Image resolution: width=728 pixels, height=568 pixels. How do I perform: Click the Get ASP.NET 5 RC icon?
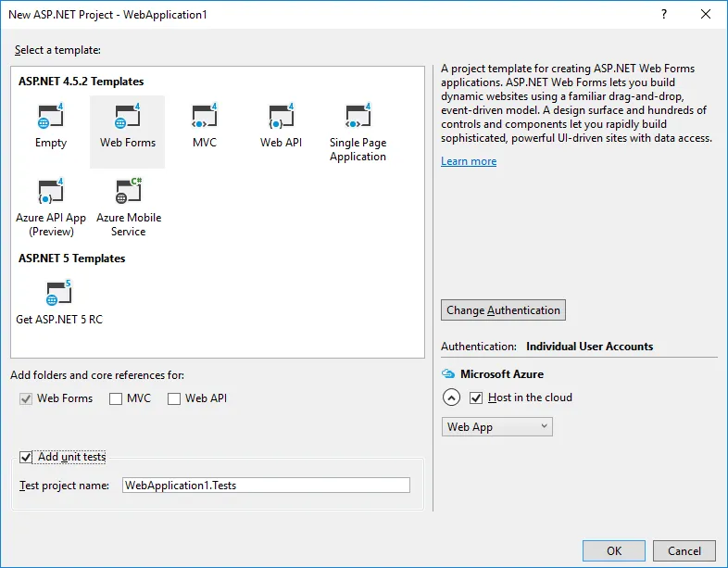[x=58, y=292]
